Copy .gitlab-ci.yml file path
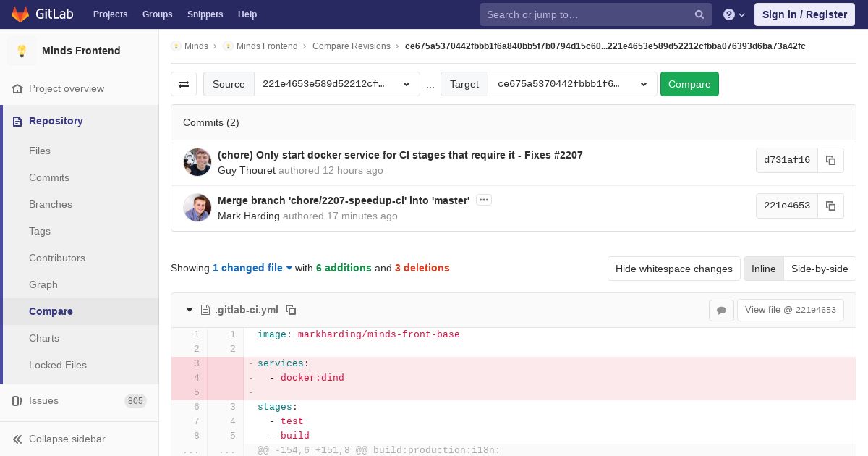This screenshot has width=868, height=456. click(x=291, y=310)
